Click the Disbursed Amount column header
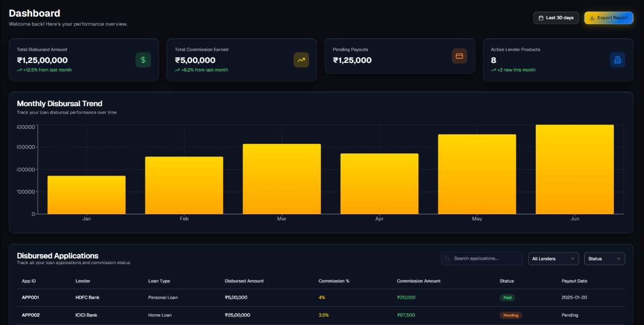This screenshot has width=644, height=325. click(x=244, y=281)
